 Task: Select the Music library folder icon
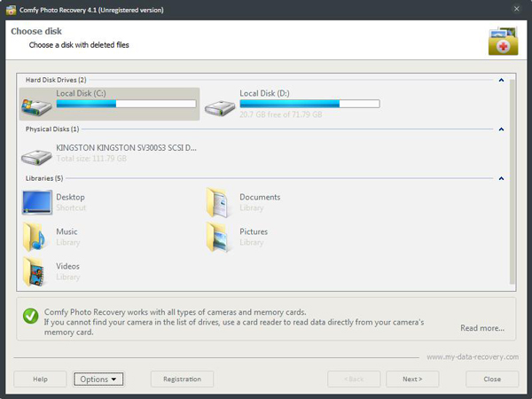(x=35, y=237)
